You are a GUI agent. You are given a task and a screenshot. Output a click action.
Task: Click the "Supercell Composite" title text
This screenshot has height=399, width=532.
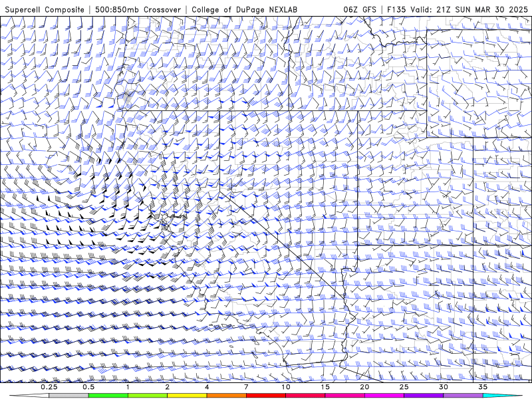(x=45, y=10)
